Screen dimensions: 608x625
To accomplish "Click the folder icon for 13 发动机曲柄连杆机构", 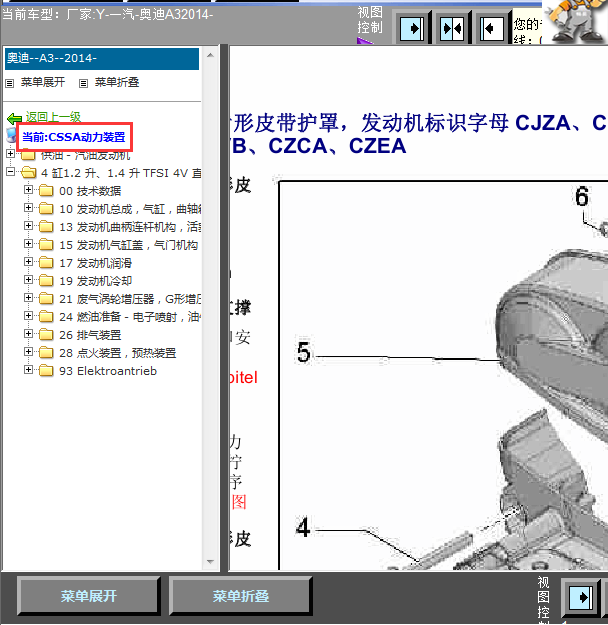I will [46, 227].
